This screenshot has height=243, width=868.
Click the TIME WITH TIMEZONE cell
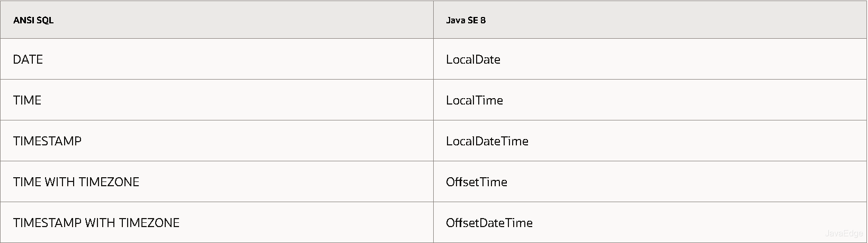pos(217,181)
